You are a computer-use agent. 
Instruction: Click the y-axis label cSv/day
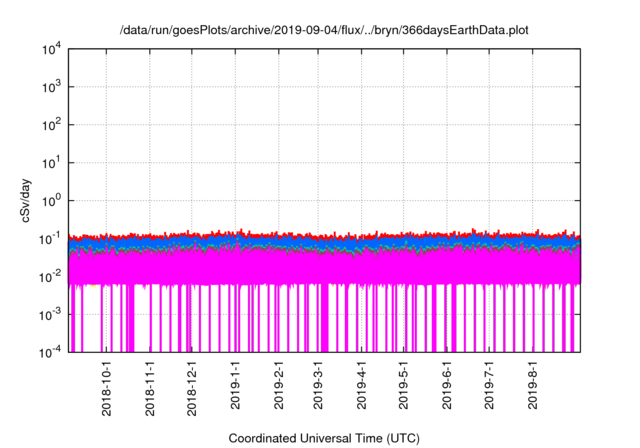[26, 200]
